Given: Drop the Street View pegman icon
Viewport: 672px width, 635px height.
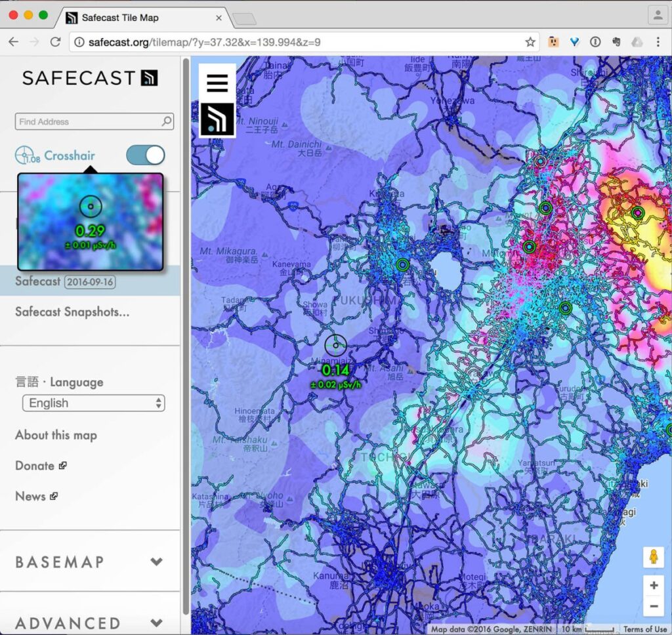Looking at the screenshot, I should click(653, 557).
